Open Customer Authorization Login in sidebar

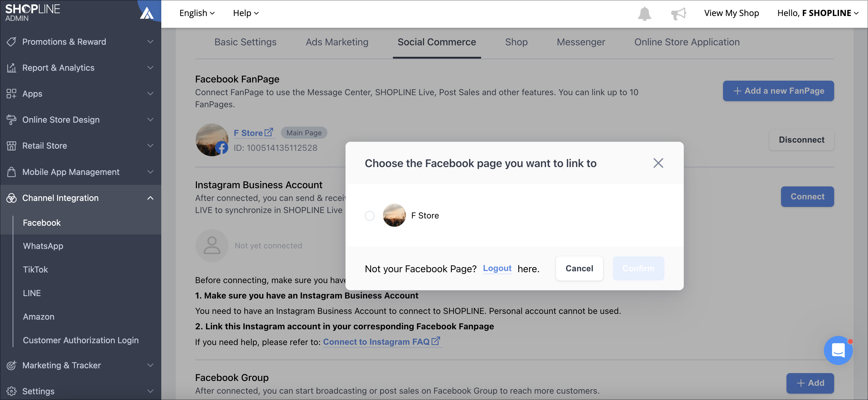tap(81, 340)
